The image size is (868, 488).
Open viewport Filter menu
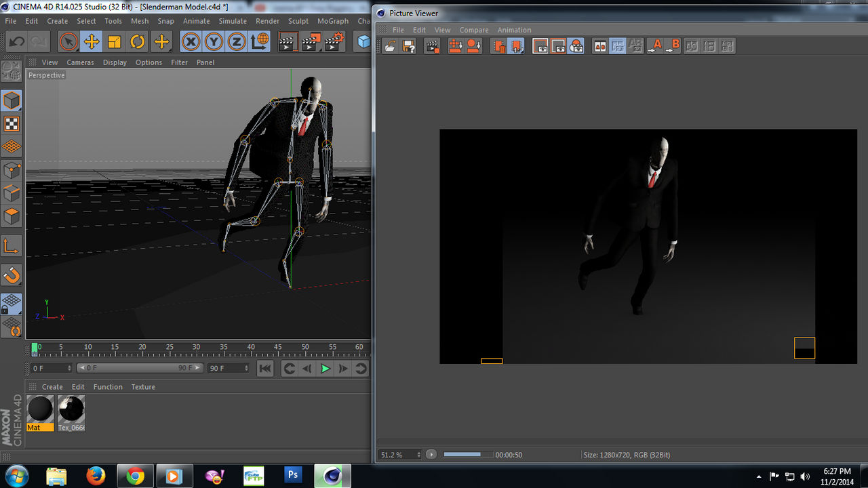179,62
